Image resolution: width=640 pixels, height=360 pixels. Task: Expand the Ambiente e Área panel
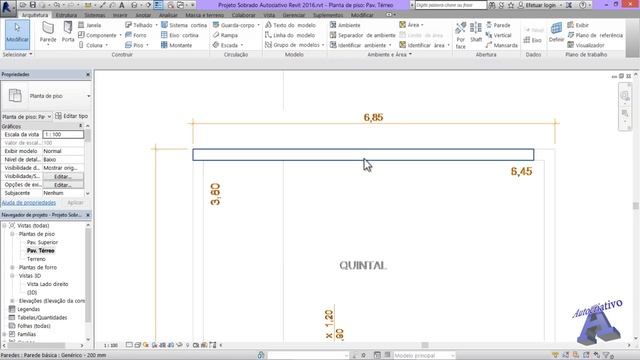389,54
